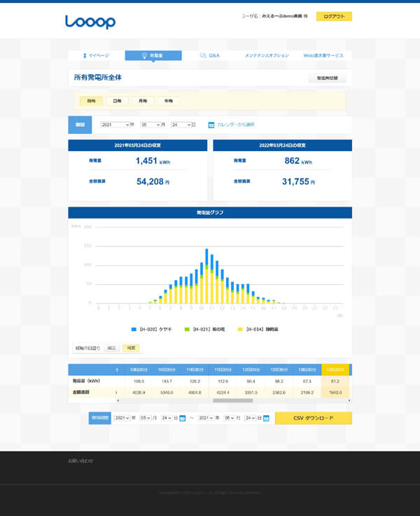420x516 pixels.
Task: Open the Q&A tab
Action: pyautogui.click(x=210, y=55)
